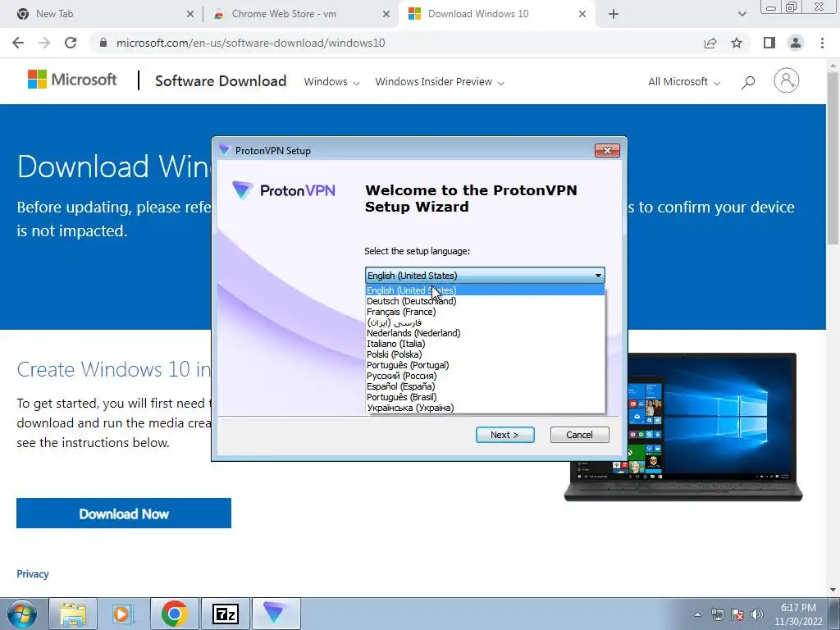This screenshot has width=840, height=630.
Task: Click the scrollbar down arrow
Action: tap(833, 591)
